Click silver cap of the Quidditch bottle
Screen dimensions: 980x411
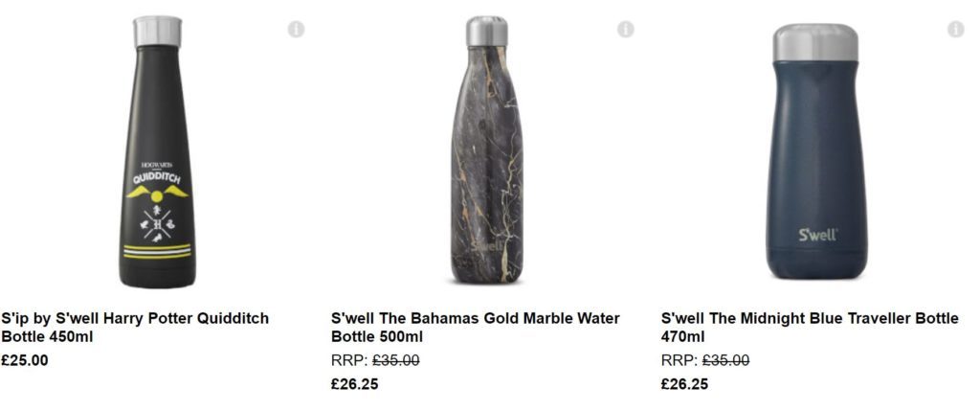click(157, 31)
